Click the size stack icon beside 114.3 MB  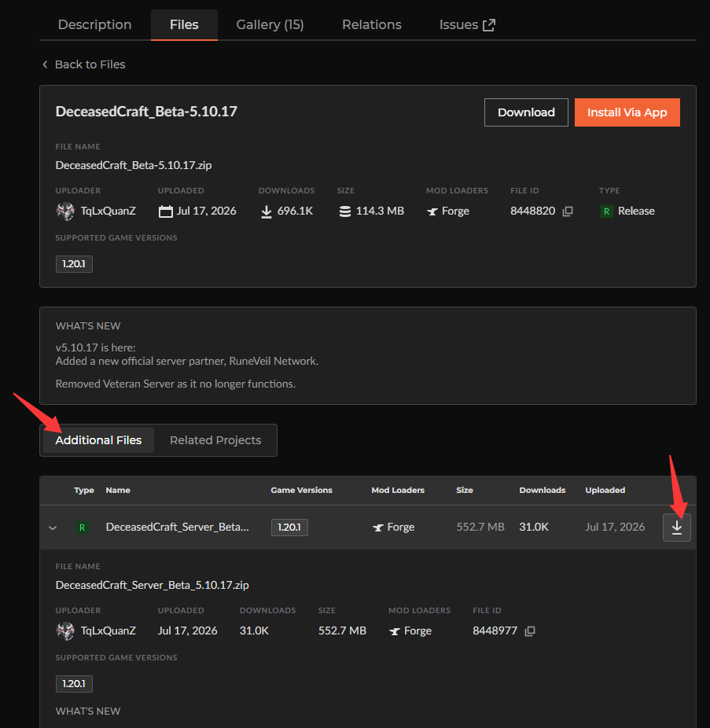345,211
